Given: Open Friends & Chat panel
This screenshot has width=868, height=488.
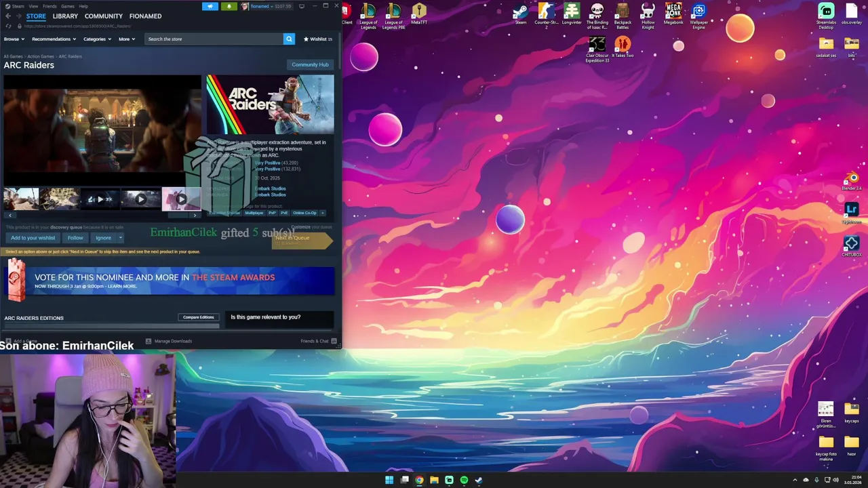Looking at the screenshot, I should 319,341.
